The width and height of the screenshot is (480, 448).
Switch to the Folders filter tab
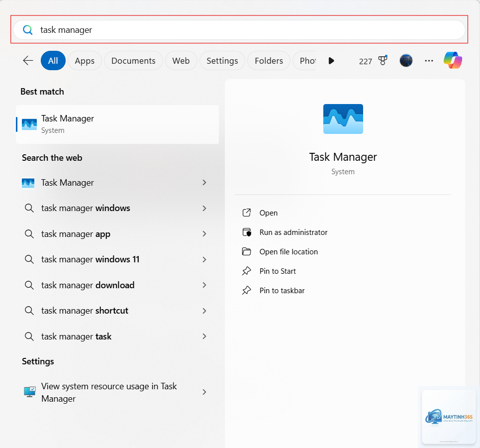tap(269, 61)
